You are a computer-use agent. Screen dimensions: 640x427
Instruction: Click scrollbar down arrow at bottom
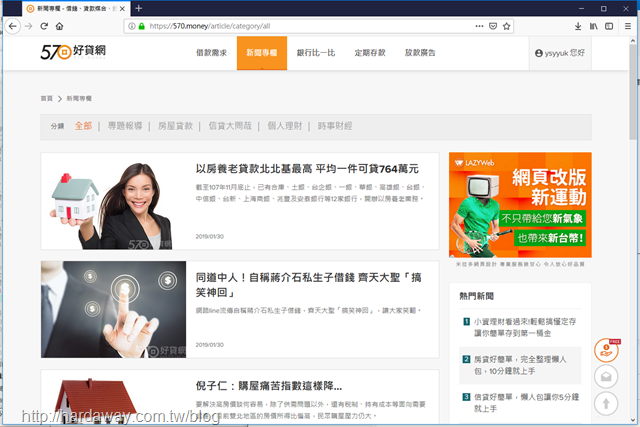633,420
